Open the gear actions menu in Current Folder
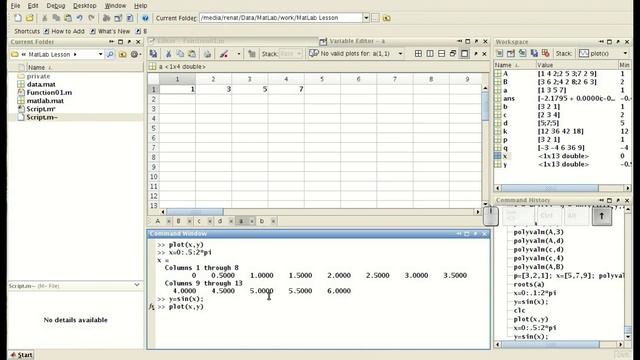 tap(134, 54)
